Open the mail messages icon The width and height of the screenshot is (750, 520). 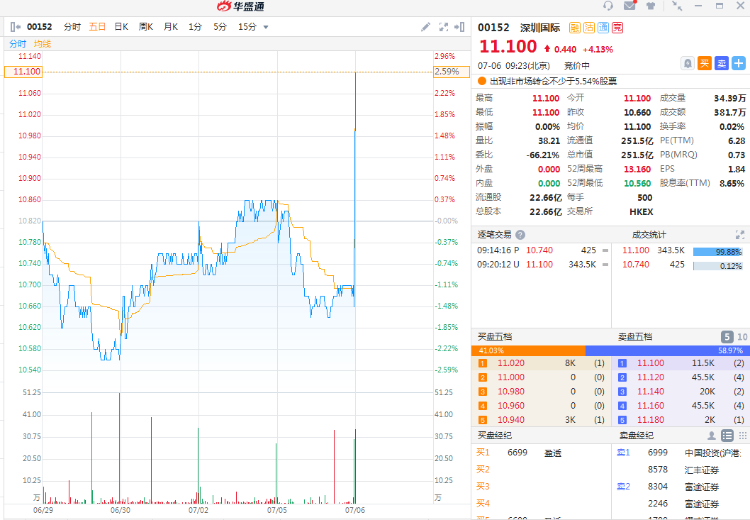point(630,6)
